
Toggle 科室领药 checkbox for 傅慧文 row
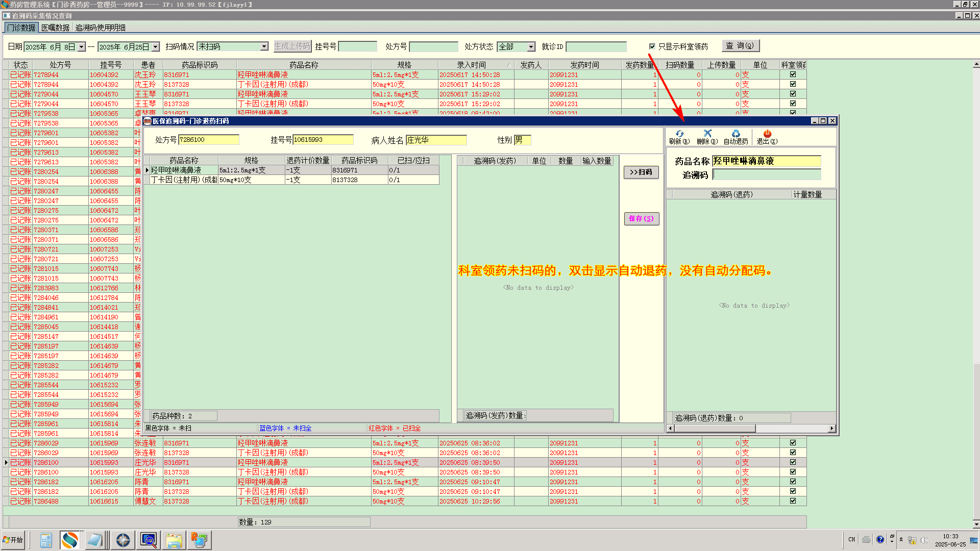(793, 501)
